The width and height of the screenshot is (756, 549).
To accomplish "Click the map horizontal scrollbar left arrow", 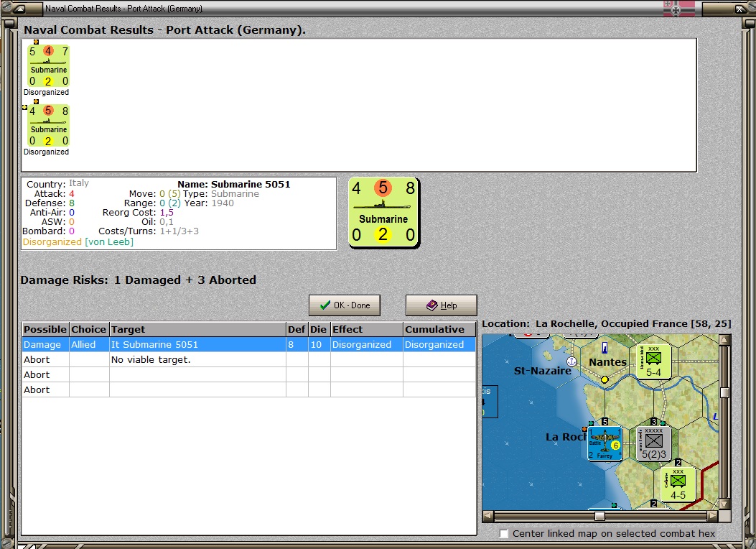I will [488, 516].
